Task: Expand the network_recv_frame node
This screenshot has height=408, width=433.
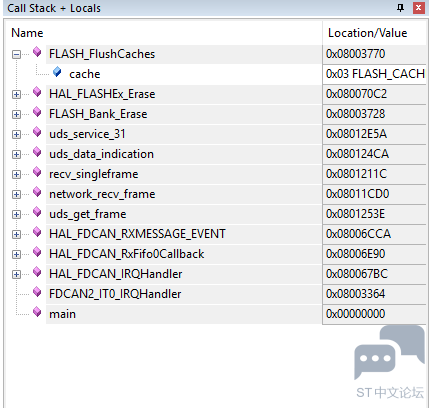Action: 16,194
